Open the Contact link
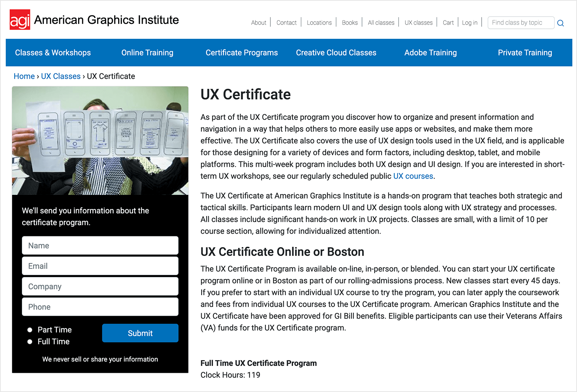Viewport: 577px width, 392px height. (287, 23)
